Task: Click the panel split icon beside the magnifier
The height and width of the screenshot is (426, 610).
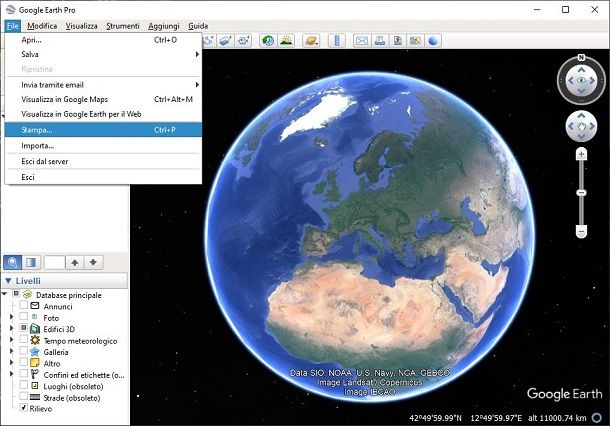Action: (31, 263)
